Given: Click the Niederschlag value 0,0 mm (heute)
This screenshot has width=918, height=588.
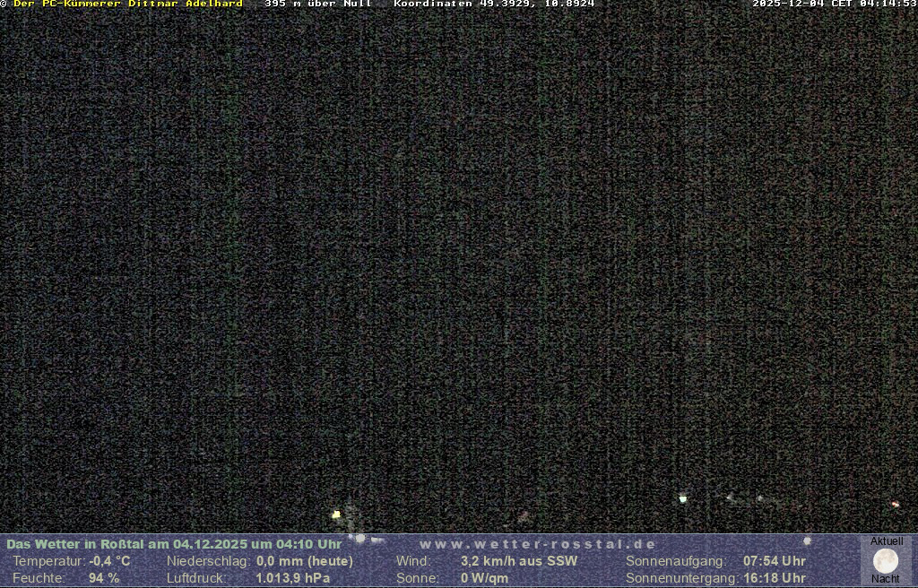Looking at the screenshot, I should (305, 561).
